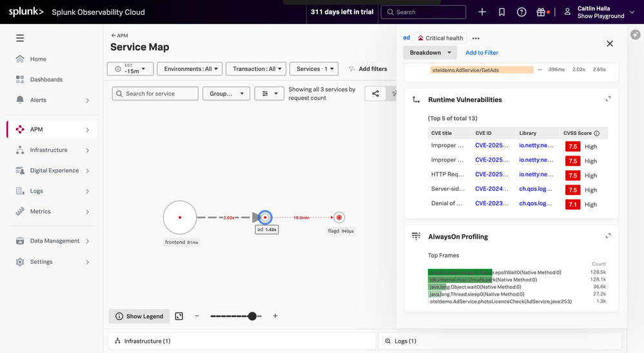The width and height of the screenshot is (644, 353).
Task: Click the 7.1 CVSS score badge
Action: 572,204
